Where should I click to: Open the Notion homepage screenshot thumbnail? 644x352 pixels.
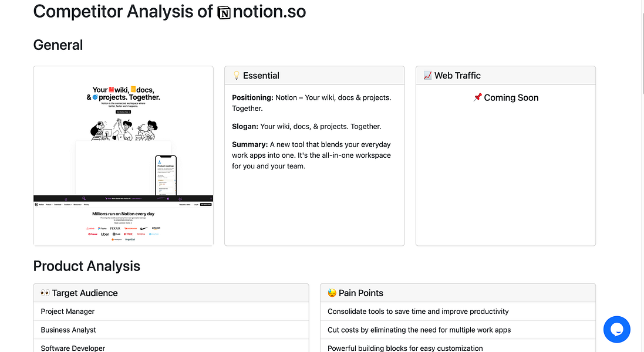pyautogui.click(x=123, y=156)
